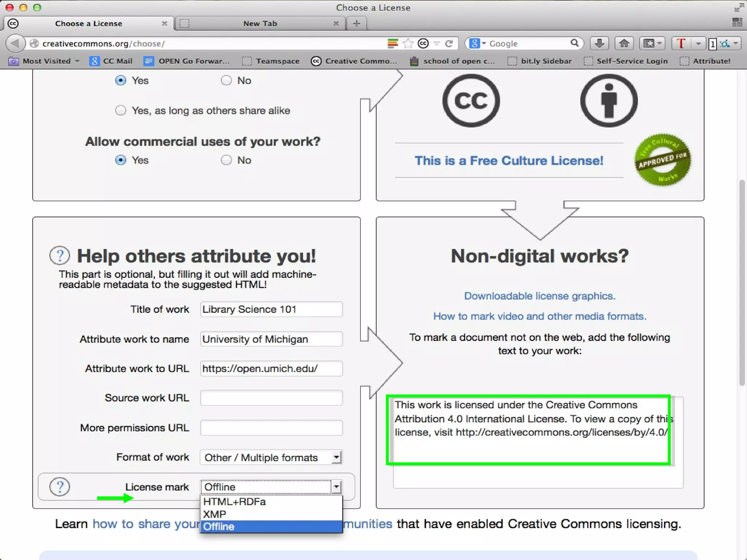The width and height of the screenshot is (747, 560).
Task: Choose XMP option in license mark list
Action: point(215,514)
